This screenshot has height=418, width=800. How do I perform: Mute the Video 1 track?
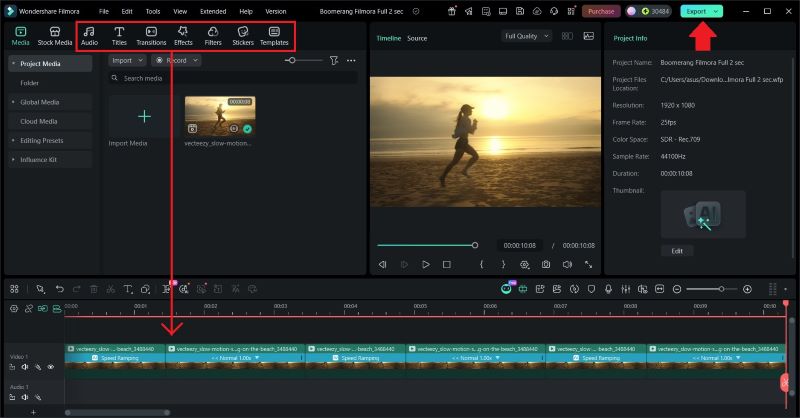point(24,367)
